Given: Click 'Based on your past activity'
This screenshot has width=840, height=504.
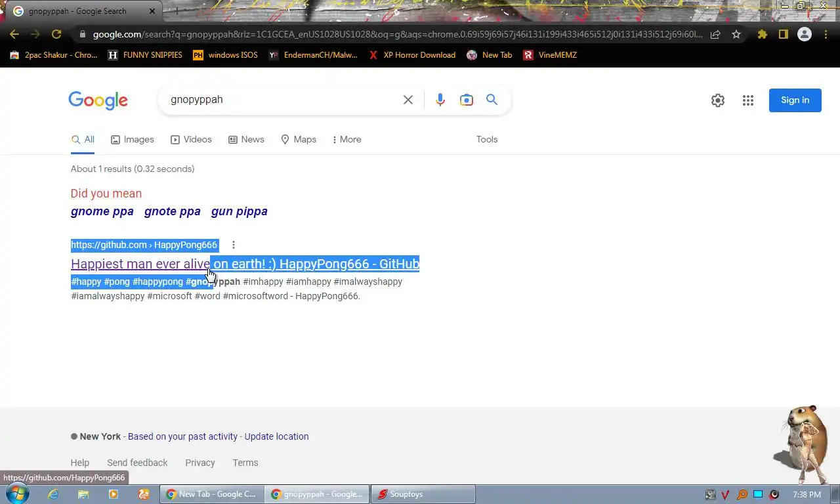Looking at the screenshot, I should tap(182, 436).
